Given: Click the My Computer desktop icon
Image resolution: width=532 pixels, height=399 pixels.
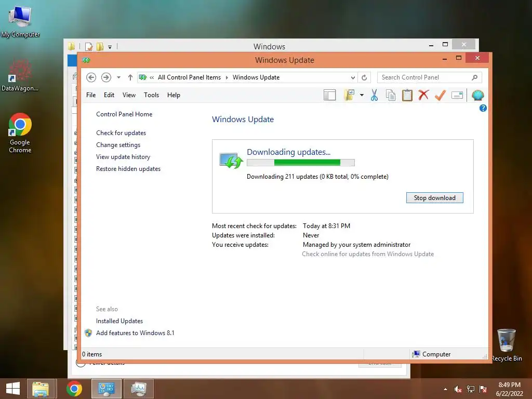Looking at the screenshot, I should (20, 21).
